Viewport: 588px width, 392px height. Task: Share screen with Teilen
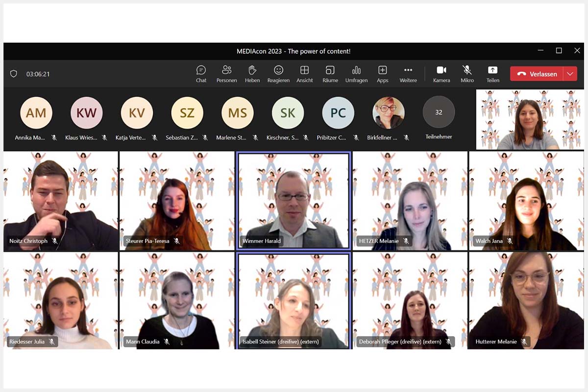point(492,73)
